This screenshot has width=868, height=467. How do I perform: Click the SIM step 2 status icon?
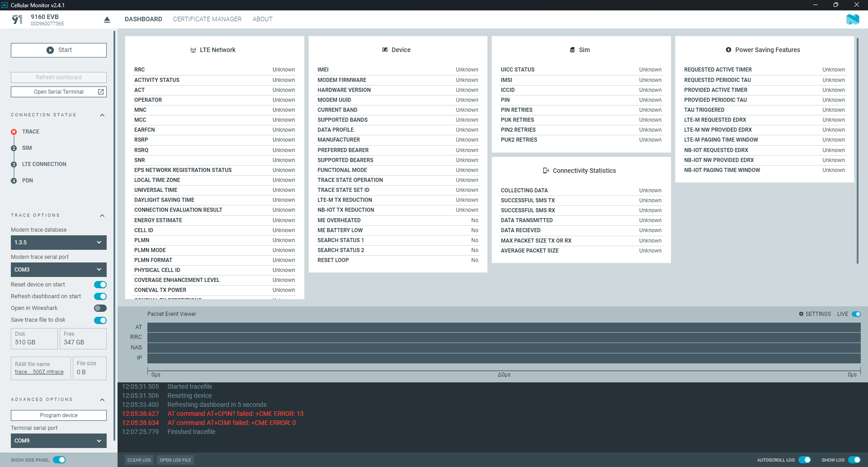[x=14, y=148]
